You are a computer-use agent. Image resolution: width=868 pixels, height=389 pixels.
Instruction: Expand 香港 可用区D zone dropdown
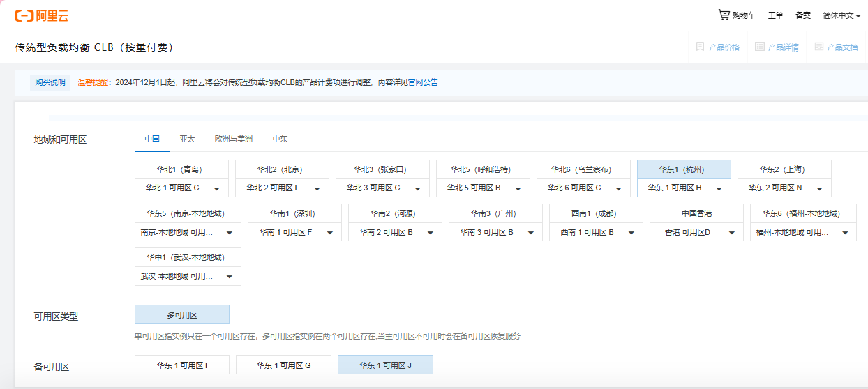[x=697, y=232]
